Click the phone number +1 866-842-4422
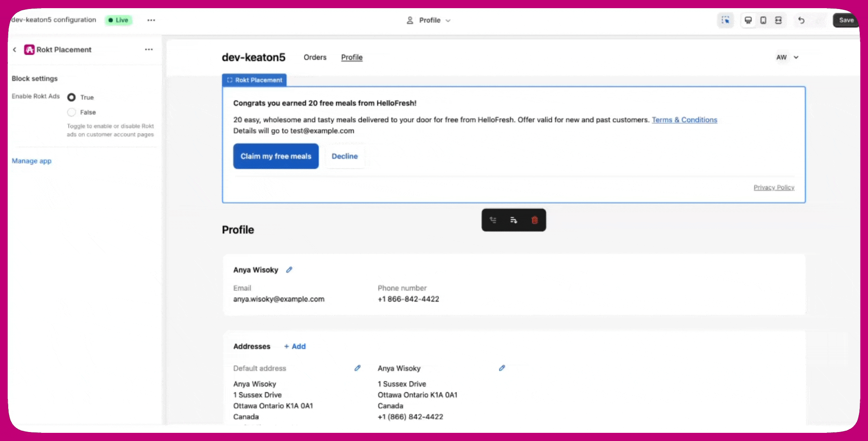 408,299
